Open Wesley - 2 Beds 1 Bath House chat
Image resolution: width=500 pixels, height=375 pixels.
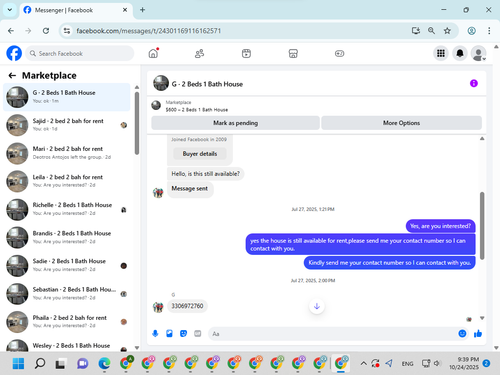point(67,345)
